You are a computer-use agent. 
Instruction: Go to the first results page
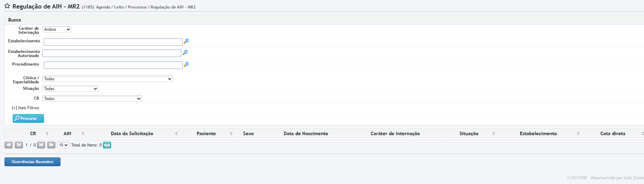click(9, 145)
